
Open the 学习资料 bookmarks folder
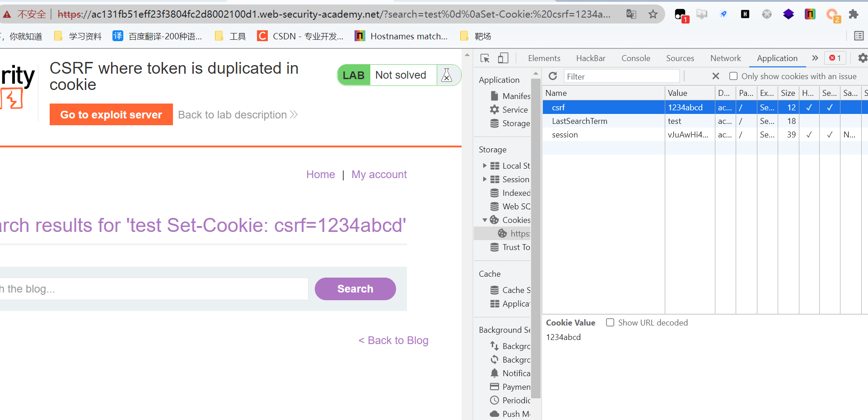tap(78, 36)
